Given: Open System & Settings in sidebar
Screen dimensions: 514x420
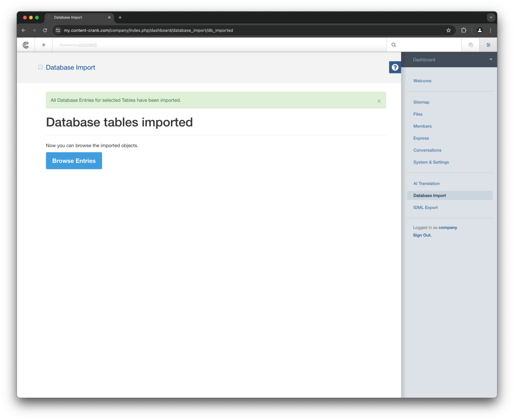Looking at the screenshot, I should 431,162.
